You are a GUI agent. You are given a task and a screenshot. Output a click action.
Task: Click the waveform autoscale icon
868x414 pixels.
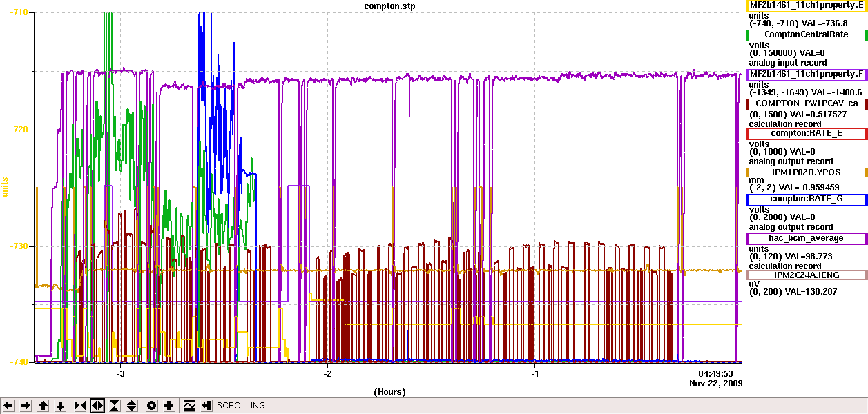click(x=189, y=406)
